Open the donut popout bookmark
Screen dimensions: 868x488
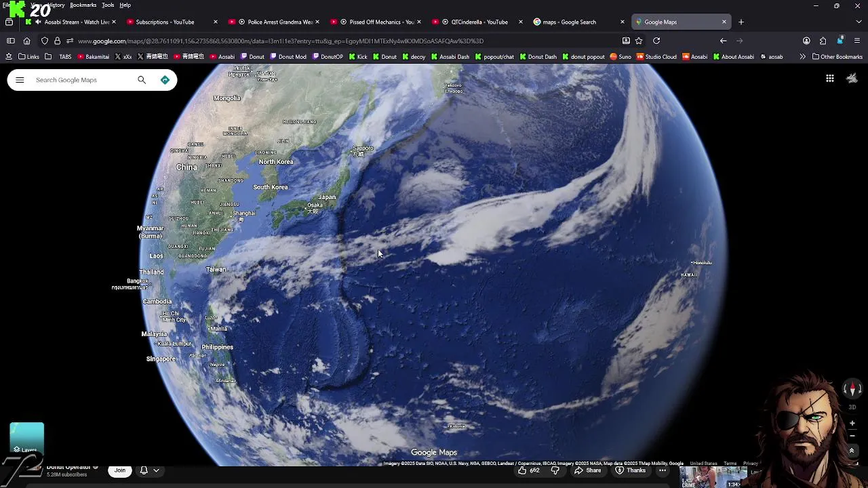point(583,57)
